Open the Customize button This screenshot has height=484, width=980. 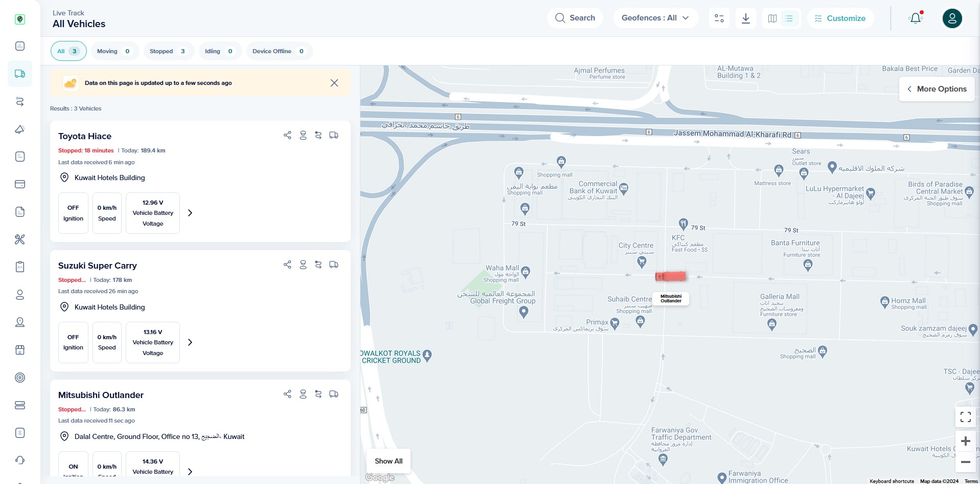click(840, 18)
